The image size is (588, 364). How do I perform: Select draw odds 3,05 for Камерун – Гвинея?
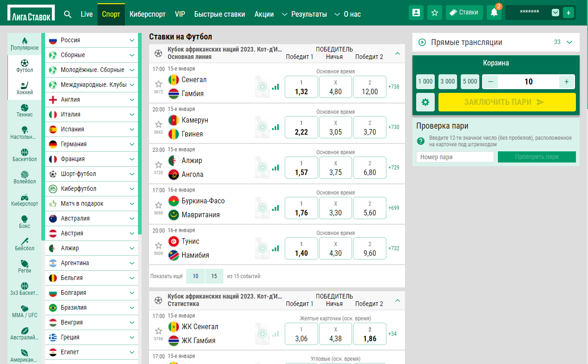tap(336, 127)
